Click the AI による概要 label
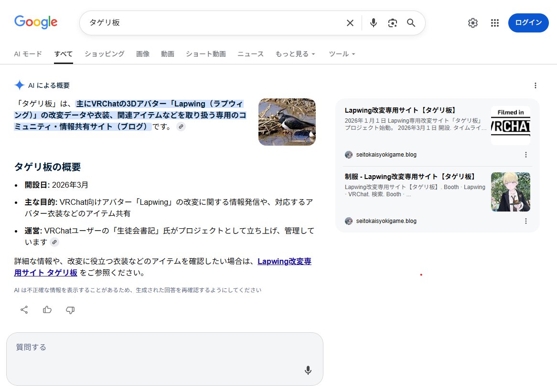Image resolution: width=557 pixels, height=392 pixels. (x=49, y=85)
